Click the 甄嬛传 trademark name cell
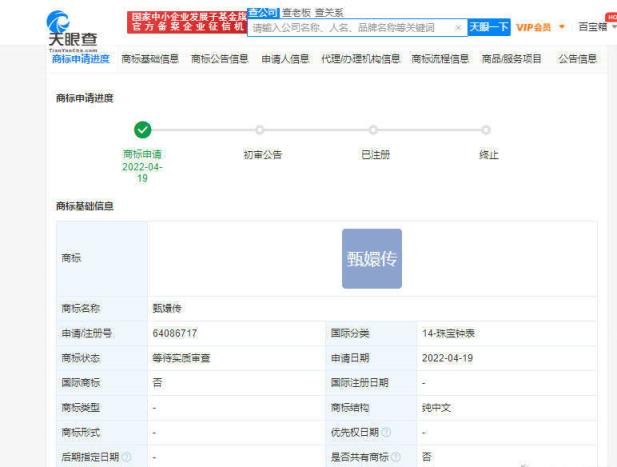 coord(372,308)
